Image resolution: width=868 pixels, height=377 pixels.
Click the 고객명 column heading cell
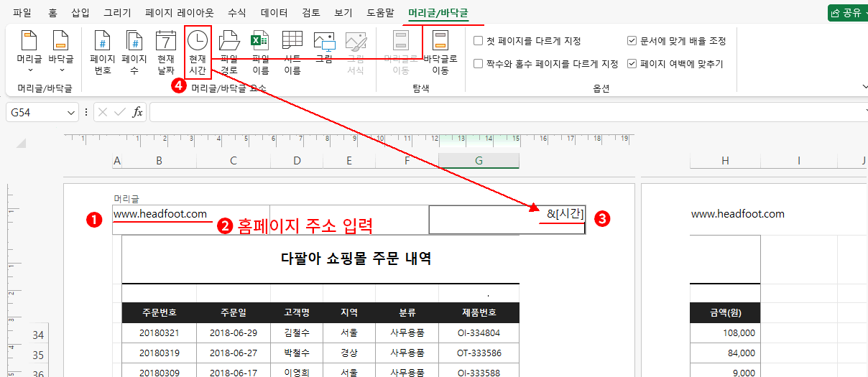point(297,312)
